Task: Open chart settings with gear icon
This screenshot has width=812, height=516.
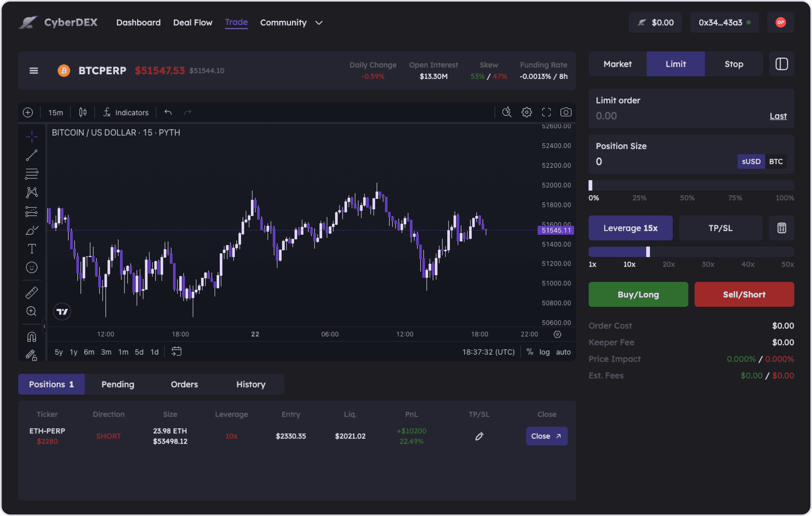Action: (x=526, y=112)
